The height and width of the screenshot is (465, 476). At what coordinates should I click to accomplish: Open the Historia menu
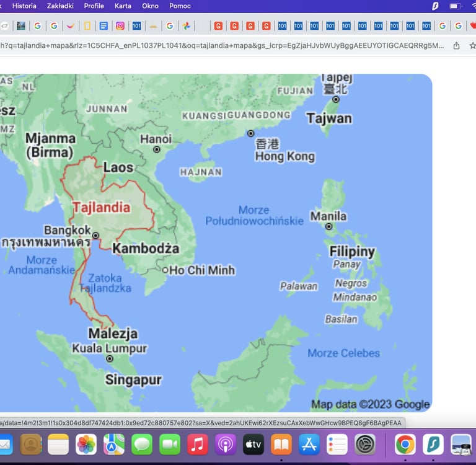coord(24,6)
